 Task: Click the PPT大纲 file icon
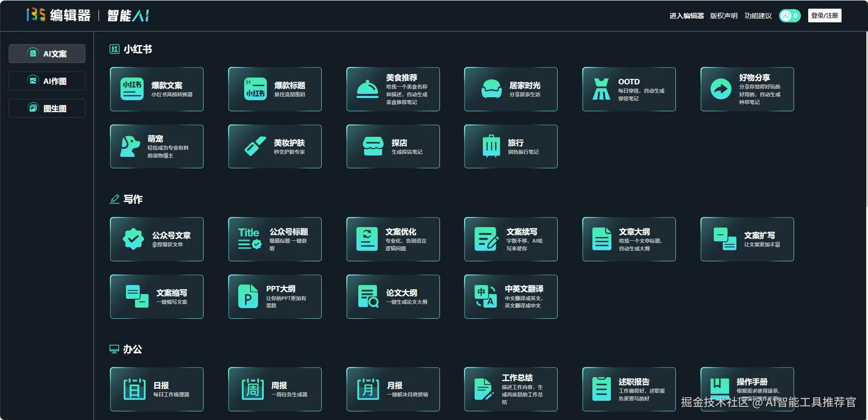(248, 296)
